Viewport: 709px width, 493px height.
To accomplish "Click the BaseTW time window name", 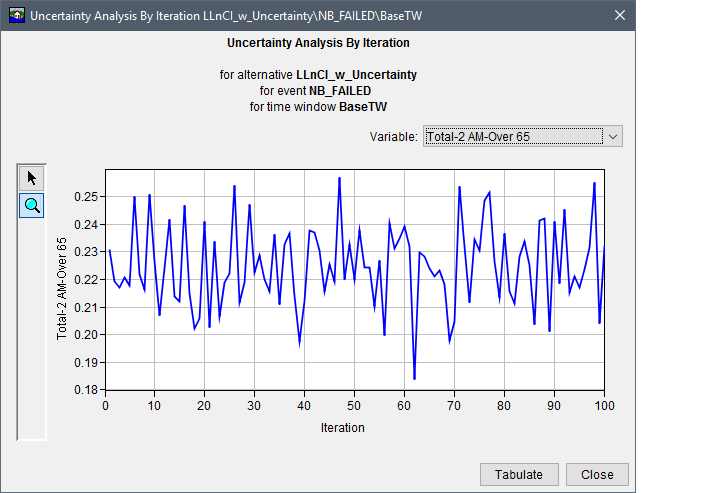I will pos(363,107).
